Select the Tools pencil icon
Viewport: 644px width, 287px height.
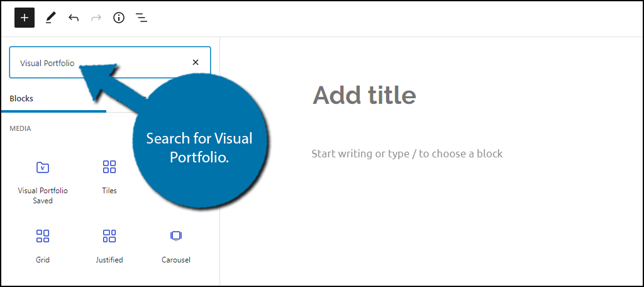50,18
